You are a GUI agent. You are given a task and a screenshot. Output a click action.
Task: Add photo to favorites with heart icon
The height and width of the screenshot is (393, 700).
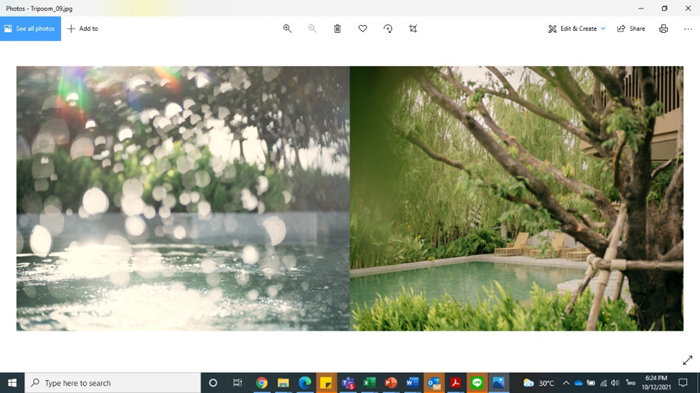coord(362,29)
